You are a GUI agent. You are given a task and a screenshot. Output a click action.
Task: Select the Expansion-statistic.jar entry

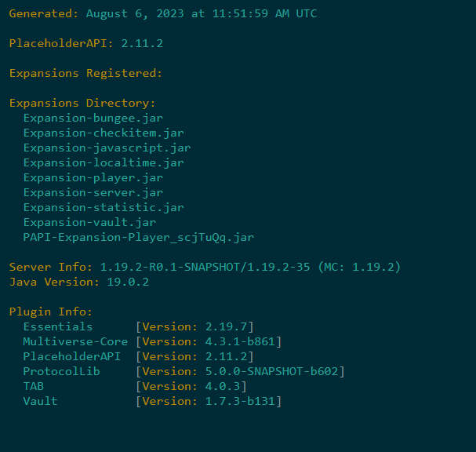click(104, 207)
